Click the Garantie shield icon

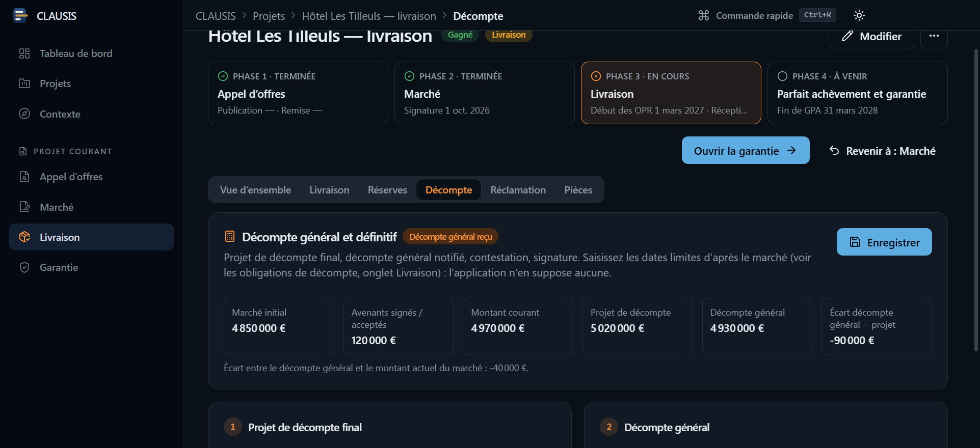[x=24, y=267]
